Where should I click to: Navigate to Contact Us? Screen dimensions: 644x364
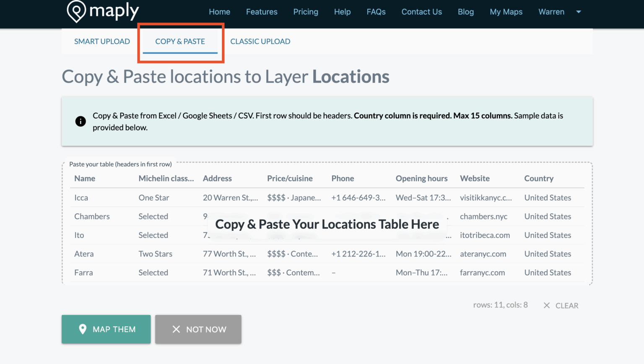pyautogui.click(x=421, y=12)
